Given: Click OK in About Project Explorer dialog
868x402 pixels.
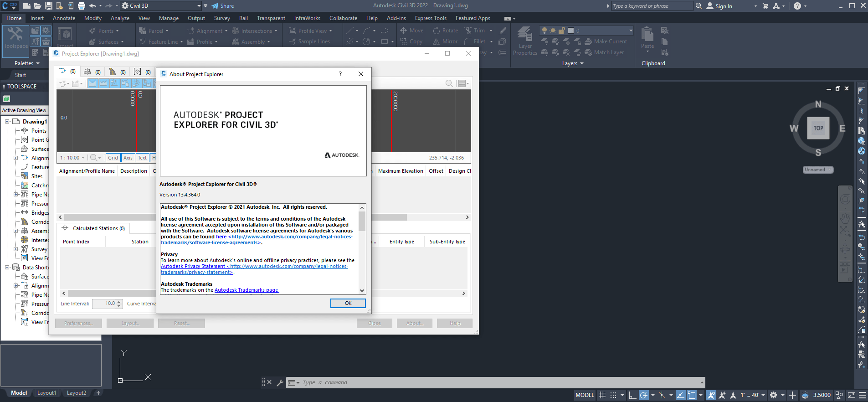Looking at the screenshot, I should pyautogui.click(x=348, y=303).
